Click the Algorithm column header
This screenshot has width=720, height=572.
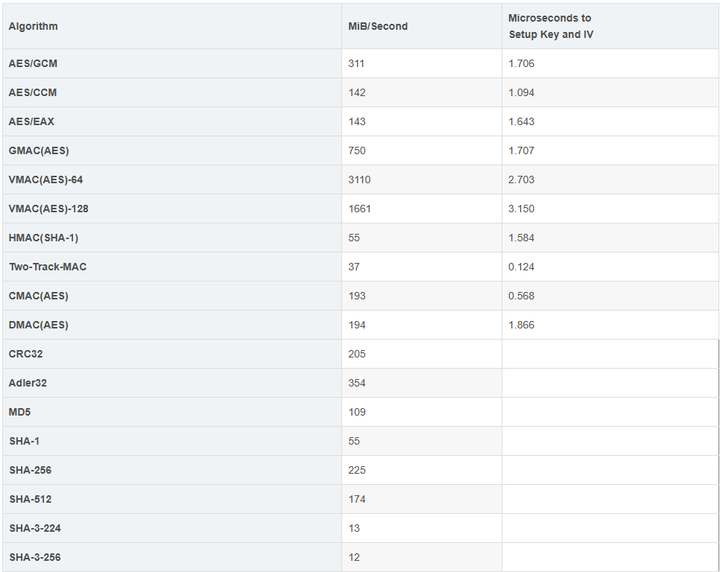(33, 26)
